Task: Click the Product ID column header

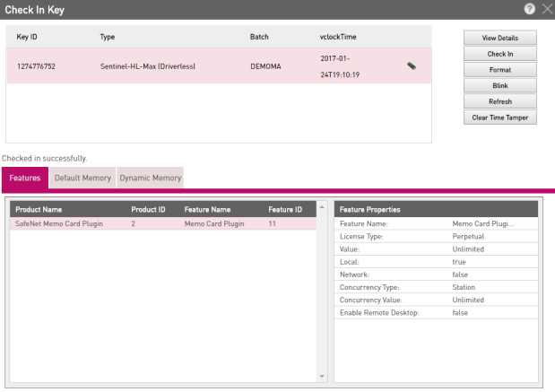Action: coord(148,210)
